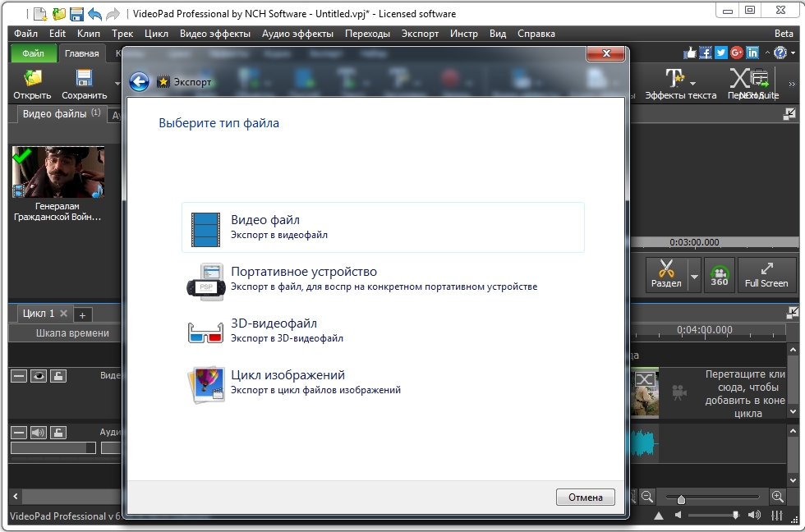
Task: Click the audio track volume bar
Action: pyautogui.click(x=53, y=448)
